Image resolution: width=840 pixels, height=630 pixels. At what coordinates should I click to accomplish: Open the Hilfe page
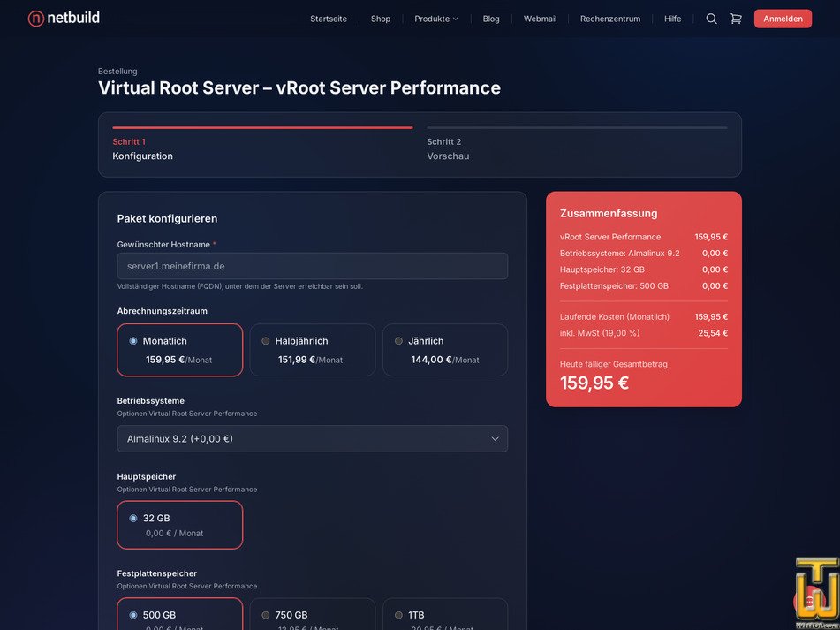click(672, 19)
